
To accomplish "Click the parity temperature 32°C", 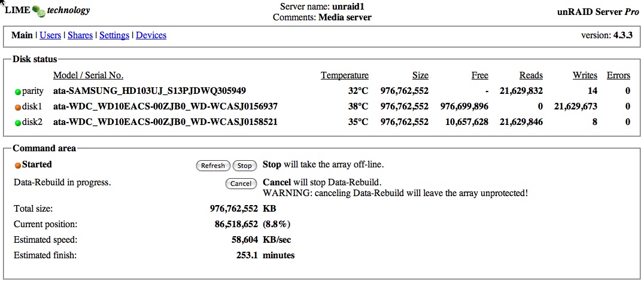I will coord(358,91).
